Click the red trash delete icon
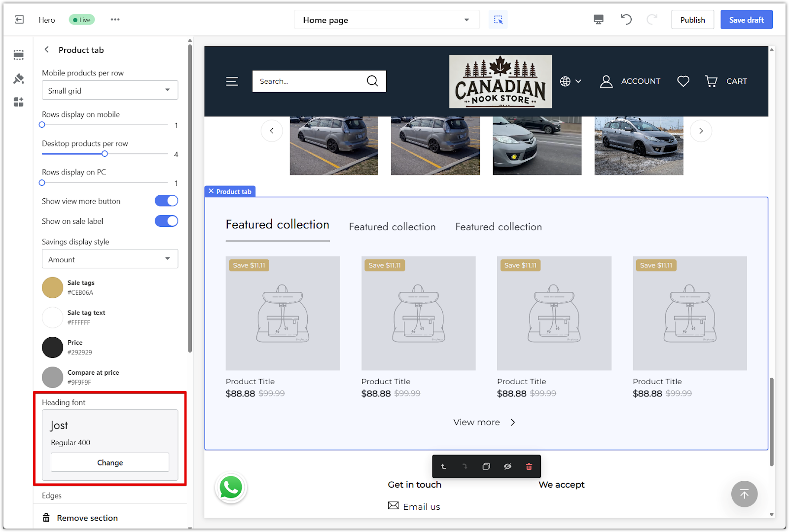Viewport: 789px width, 532px height. point(529,466)
